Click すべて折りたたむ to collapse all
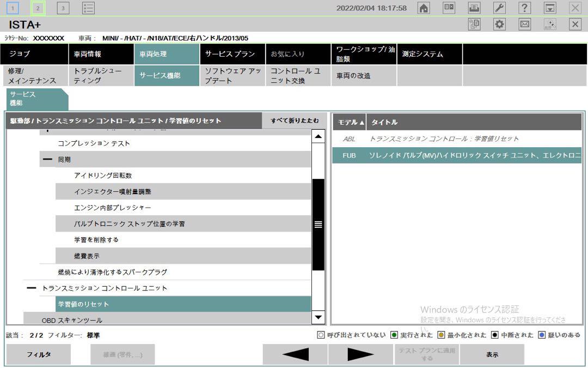This screenshot has width=588, height=368. (295, 120)
